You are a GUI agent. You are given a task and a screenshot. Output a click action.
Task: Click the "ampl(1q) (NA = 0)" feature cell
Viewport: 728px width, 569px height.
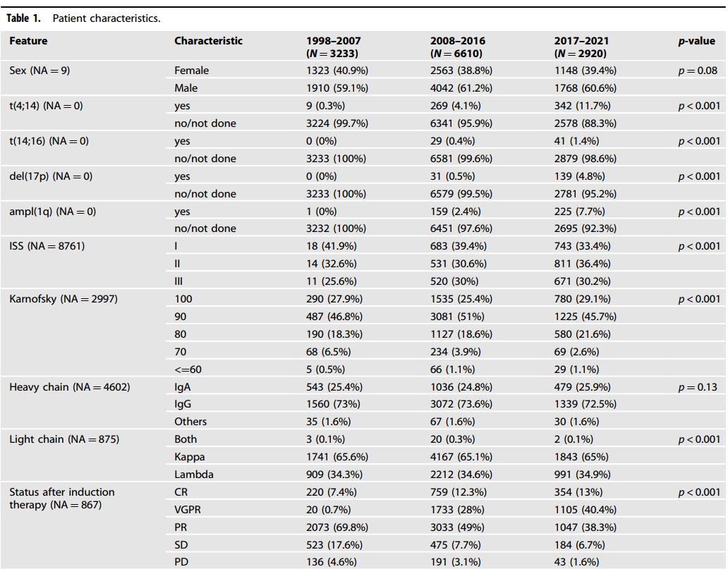coord(51,211)
